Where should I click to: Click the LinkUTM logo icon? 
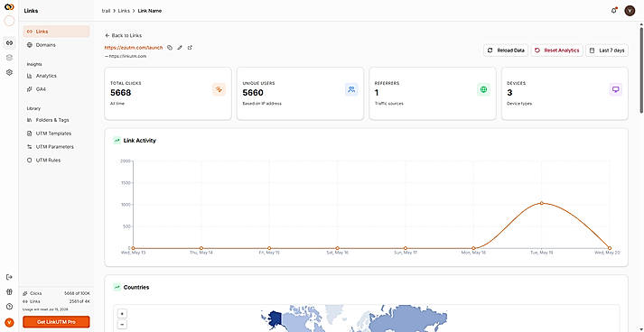pos(9,6)
